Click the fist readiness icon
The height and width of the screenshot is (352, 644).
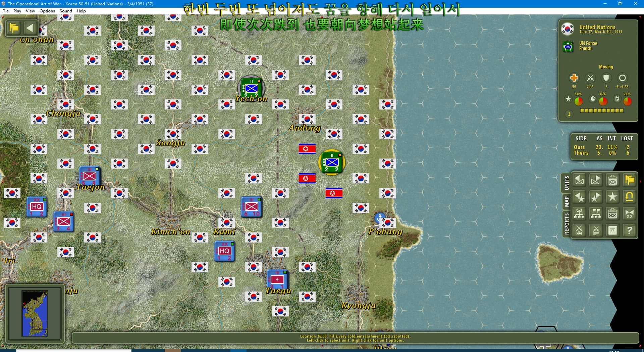click(593, 99)
